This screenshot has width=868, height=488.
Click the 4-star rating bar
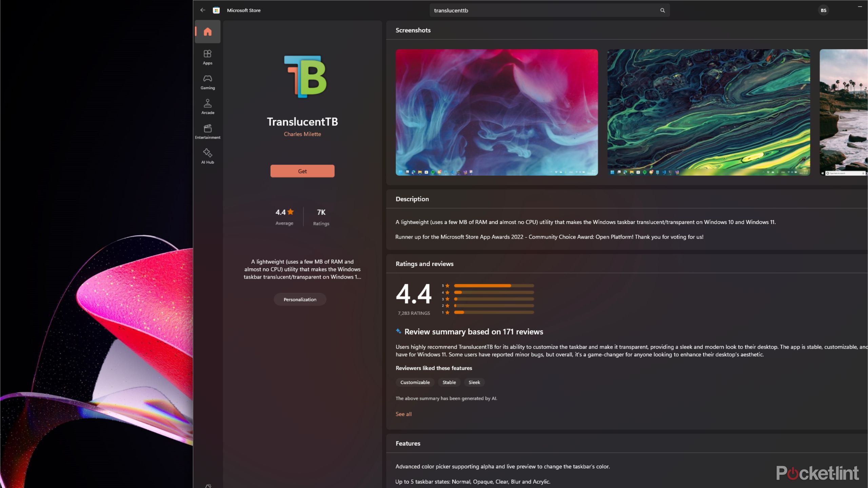coord(494,292)
